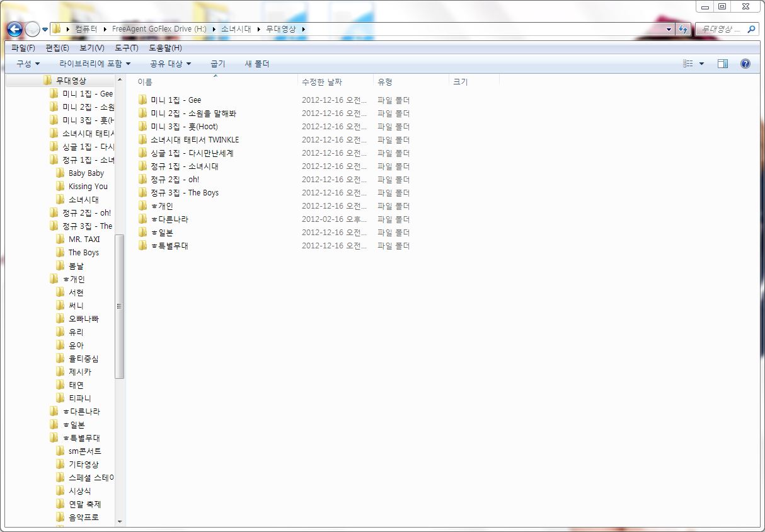Screen dimensions: 765x532
Task: Open the view options dropdown arrow
Action: [x=701, y=64]
